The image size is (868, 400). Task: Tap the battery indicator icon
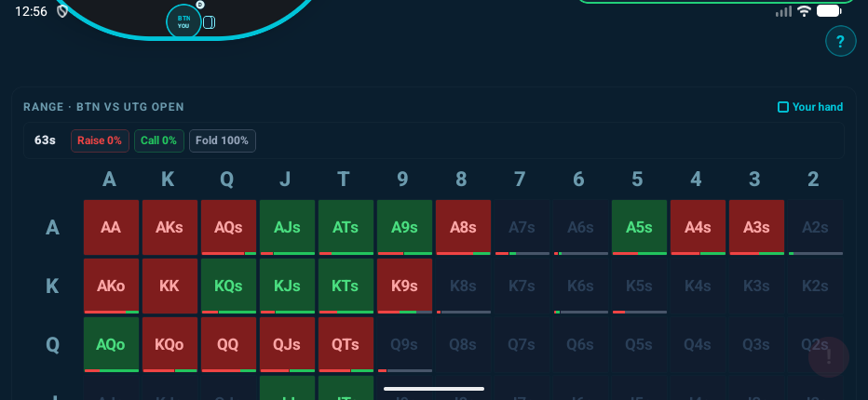[x=829, y=11]
